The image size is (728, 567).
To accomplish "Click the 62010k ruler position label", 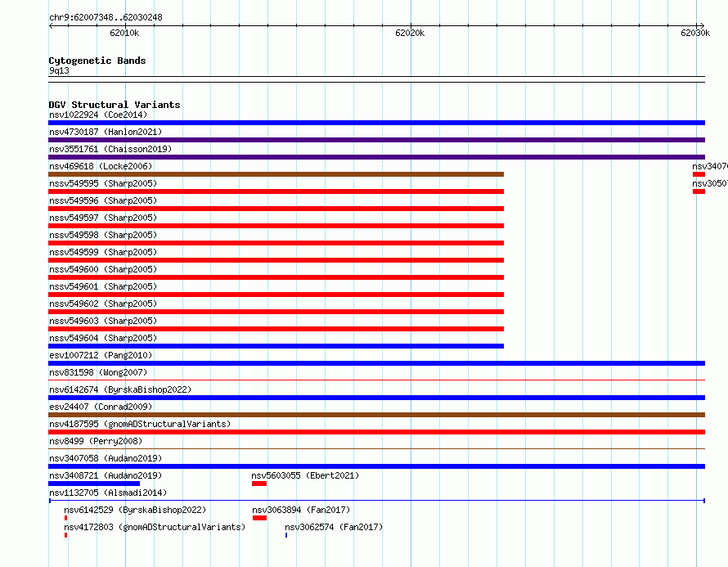I will pos(124,33).
